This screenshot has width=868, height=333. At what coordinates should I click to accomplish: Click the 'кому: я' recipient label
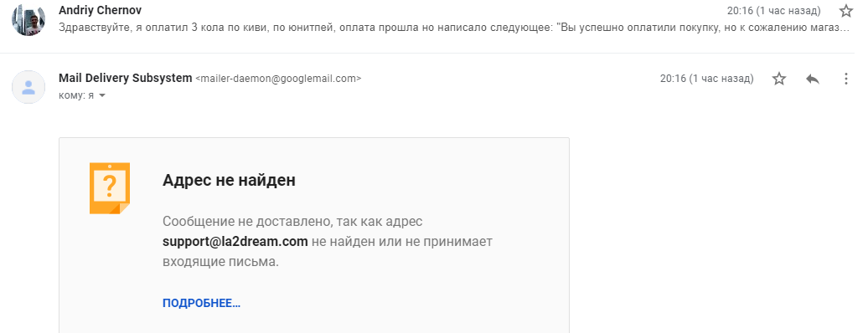(76, 95)
